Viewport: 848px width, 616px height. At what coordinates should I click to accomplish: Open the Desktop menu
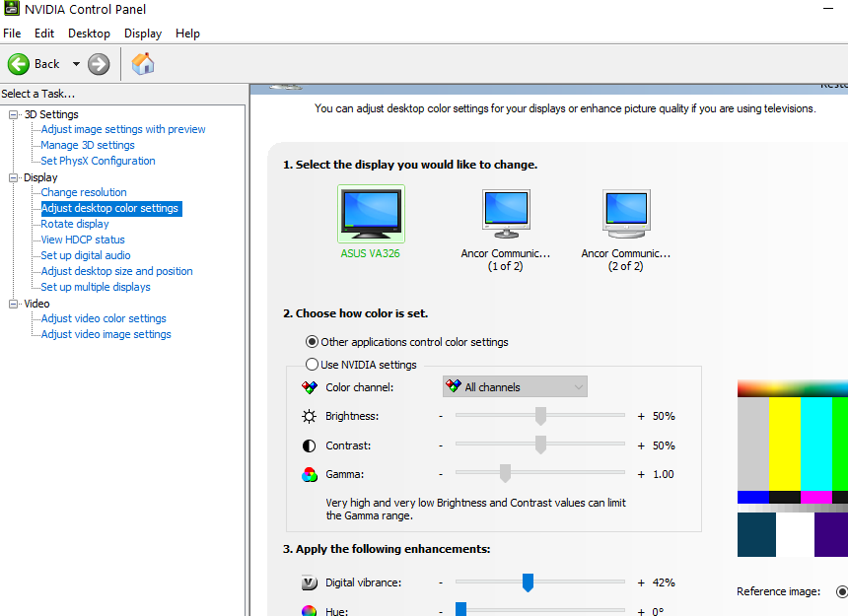[89, 34]
